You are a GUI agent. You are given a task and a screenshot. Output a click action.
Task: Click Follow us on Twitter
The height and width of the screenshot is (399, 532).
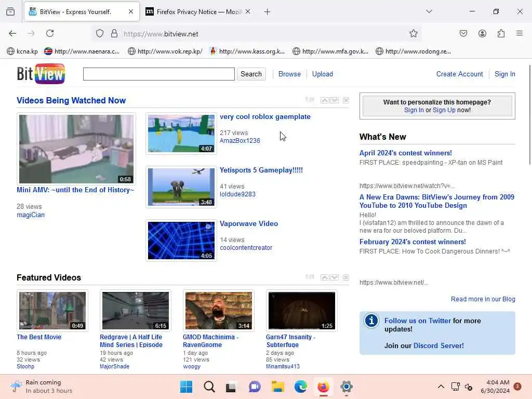417,321
